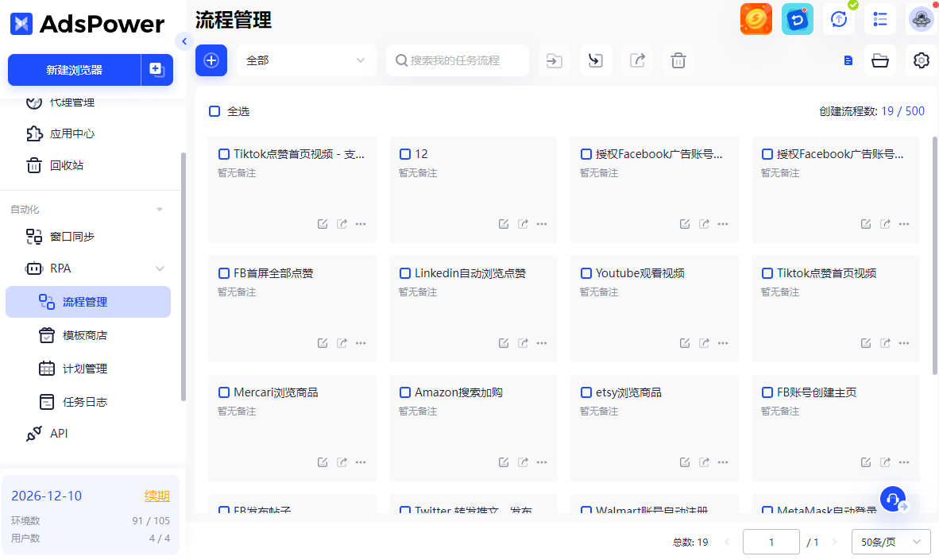Click the share/export flow toolbar icon
This screenshot has height=560, width=939.
pyautogui.click(x=637, y=60)
